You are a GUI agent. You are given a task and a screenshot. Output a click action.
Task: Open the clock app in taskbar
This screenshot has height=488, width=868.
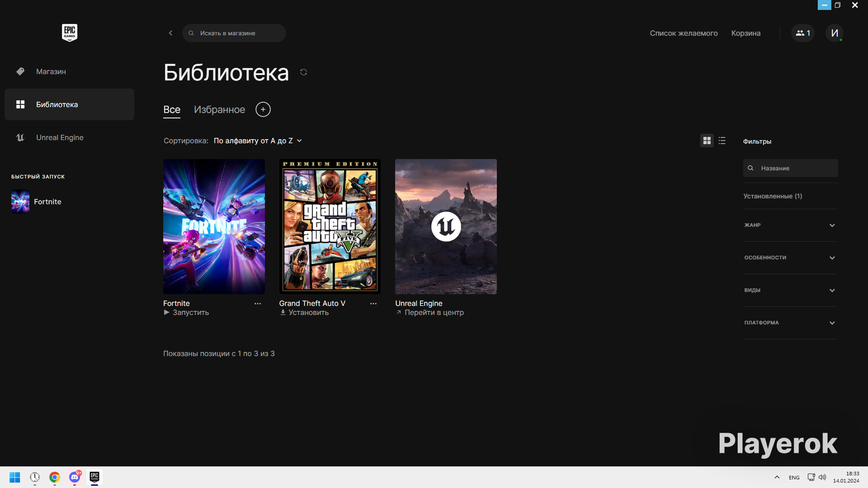click(35, 477)
